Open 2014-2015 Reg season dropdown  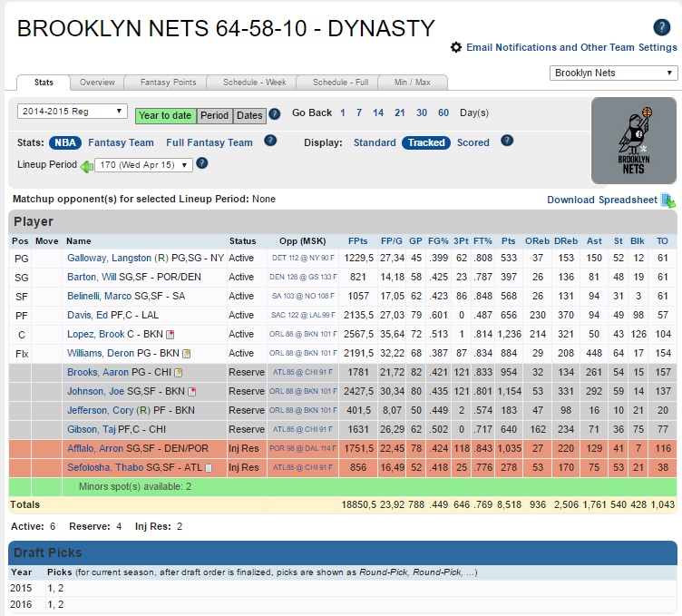(73, 112)
